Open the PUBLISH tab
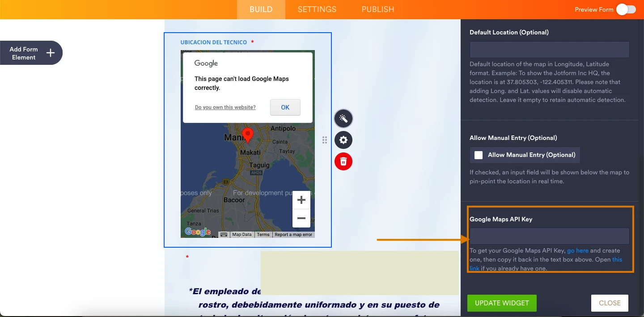 pos(377,9)
